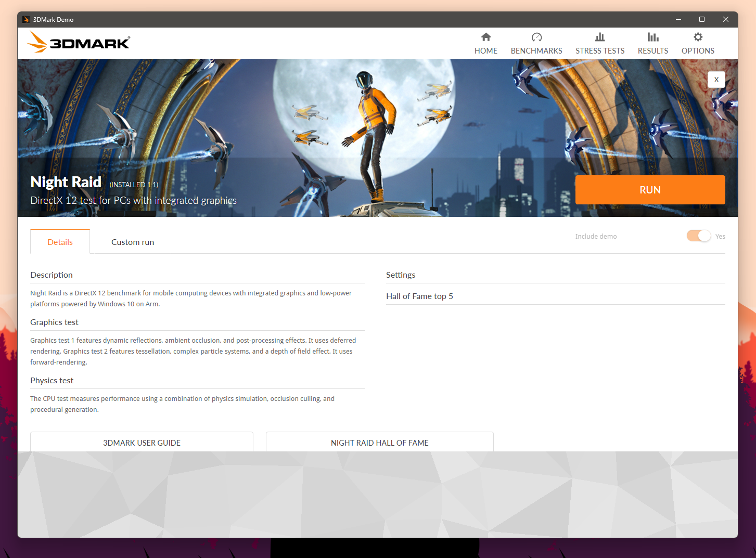756x558 pixels.
Task: Click the 3DMark logo
Action: coord(79,42)
